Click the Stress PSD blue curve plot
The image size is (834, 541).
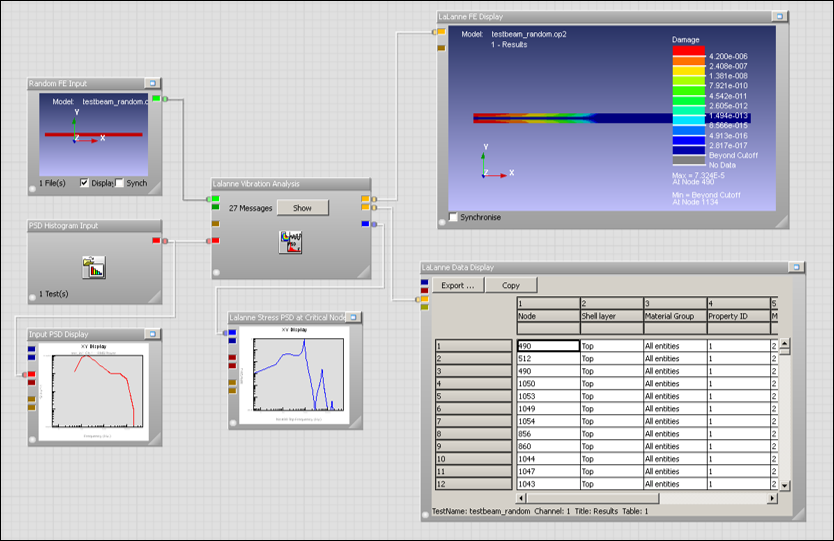(x=298, y=374)
